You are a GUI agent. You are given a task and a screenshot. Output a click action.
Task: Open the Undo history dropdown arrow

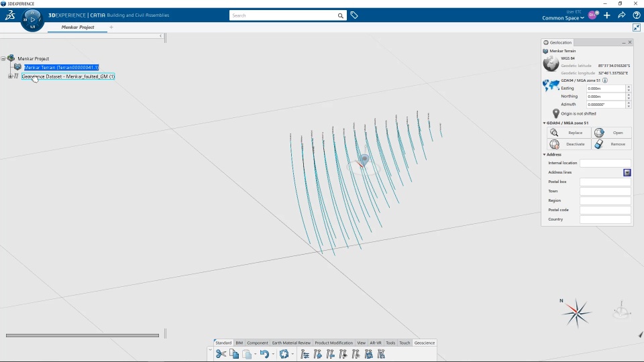[x=273, y=354]
